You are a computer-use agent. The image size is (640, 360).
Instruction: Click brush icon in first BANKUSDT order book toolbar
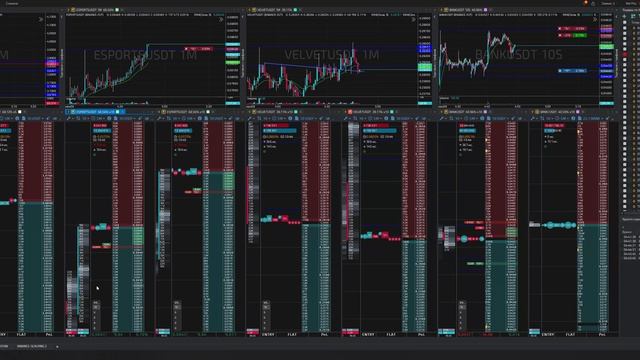[512, 118]
